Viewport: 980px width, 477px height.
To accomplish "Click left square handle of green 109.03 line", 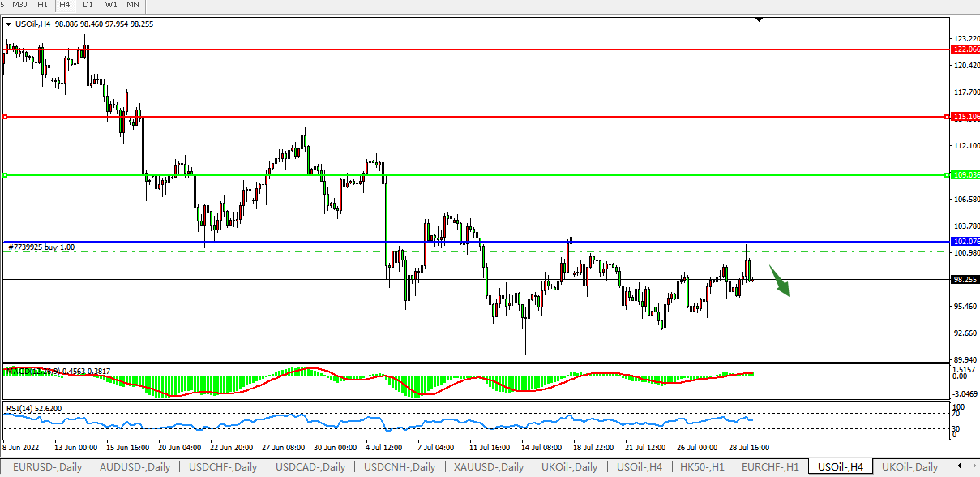I will [5, 175].
